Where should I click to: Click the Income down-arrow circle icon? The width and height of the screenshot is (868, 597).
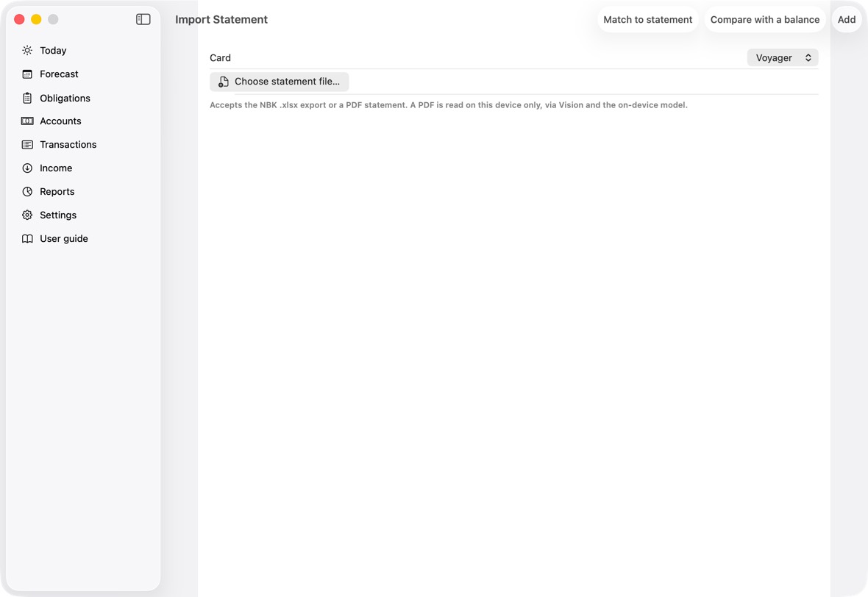click(x=27, y=168)
